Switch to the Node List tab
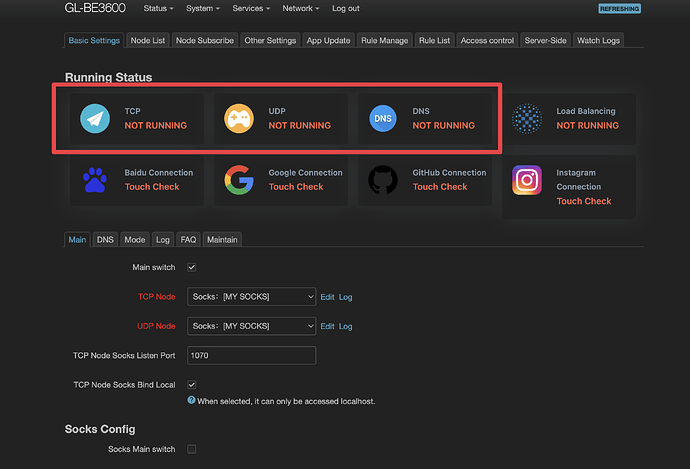The height and width of the screenshot is (469, 690). click(x=148, y=41)
